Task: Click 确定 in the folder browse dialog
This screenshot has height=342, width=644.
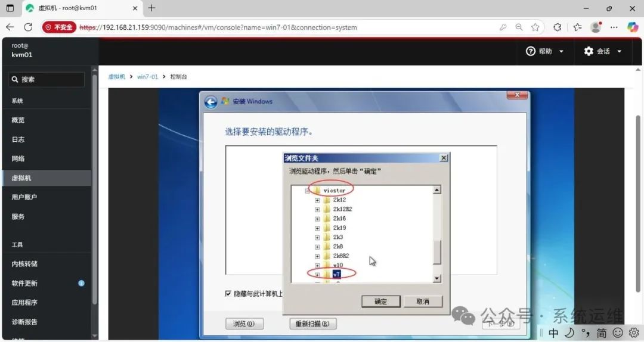Action: coord(380,301)
